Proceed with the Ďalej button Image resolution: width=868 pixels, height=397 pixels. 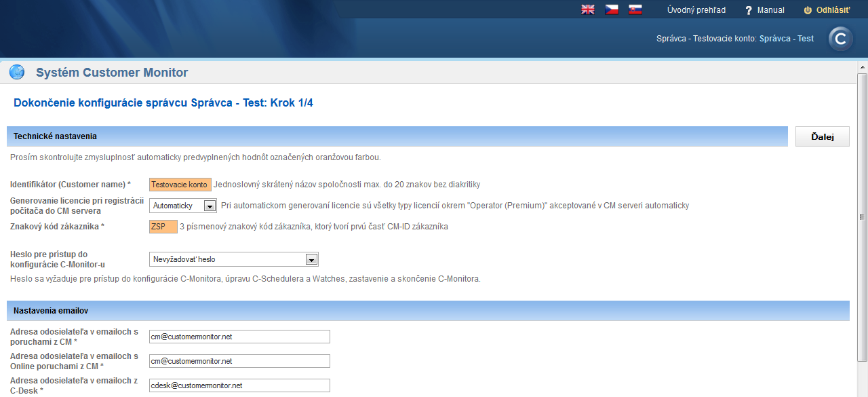pos(822,136)
